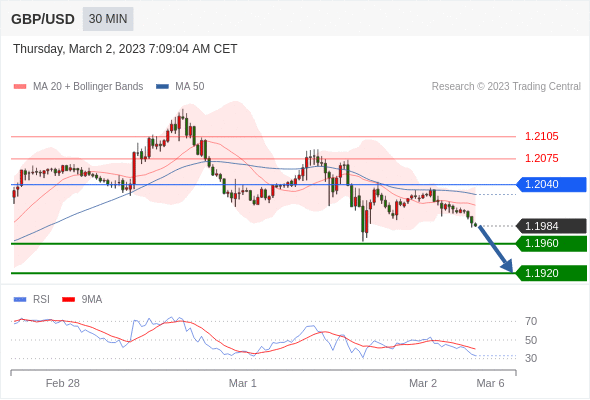
Task: Click the 1.2075 resistance level label
Action: (541, 158)
